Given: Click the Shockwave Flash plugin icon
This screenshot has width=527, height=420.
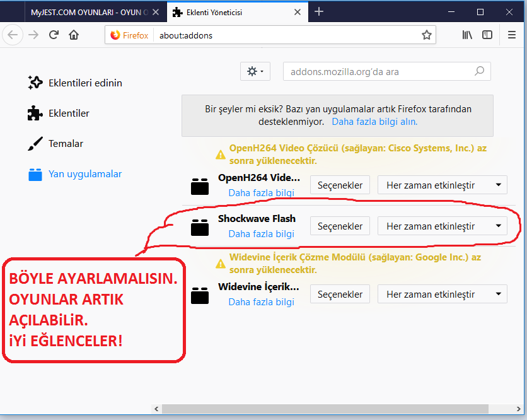Looking at the screenshot, I should [200, 227].
